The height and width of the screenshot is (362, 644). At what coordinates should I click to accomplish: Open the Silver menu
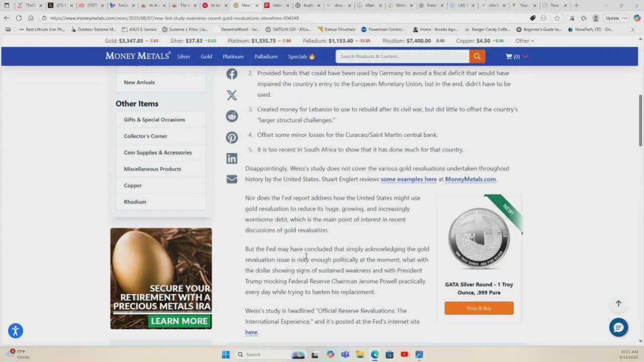pos(184,56)
